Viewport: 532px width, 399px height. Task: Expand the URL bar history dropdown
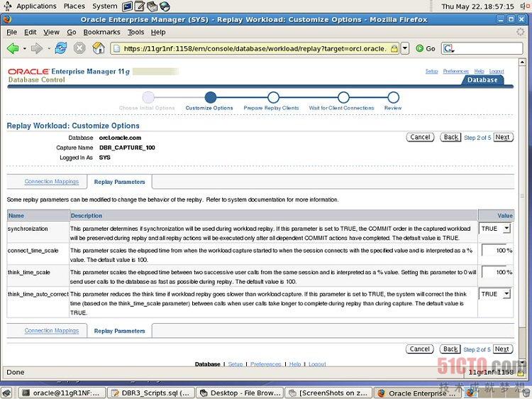pos(405,48)
